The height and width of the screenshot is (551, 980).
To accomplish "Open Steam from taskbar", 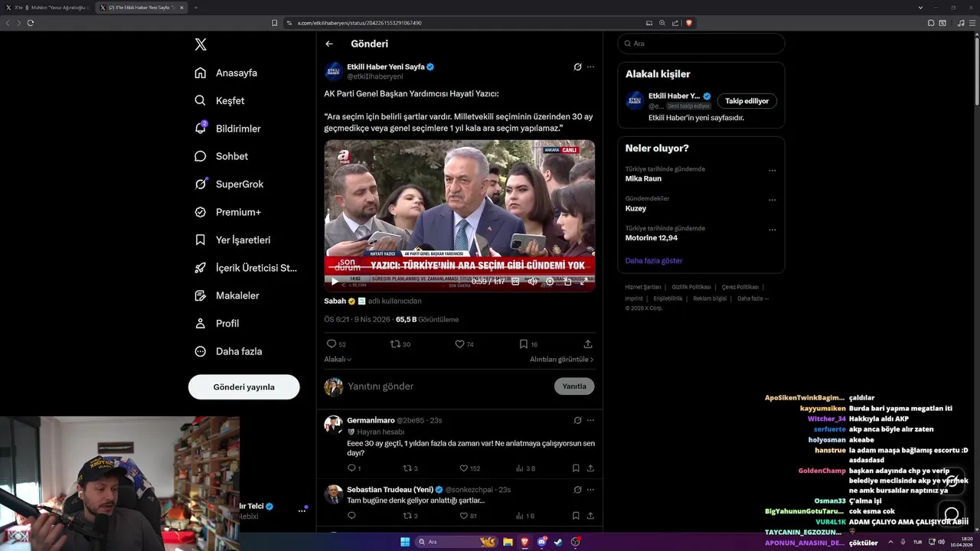I will pyautogui.click(x=558, y=542).
